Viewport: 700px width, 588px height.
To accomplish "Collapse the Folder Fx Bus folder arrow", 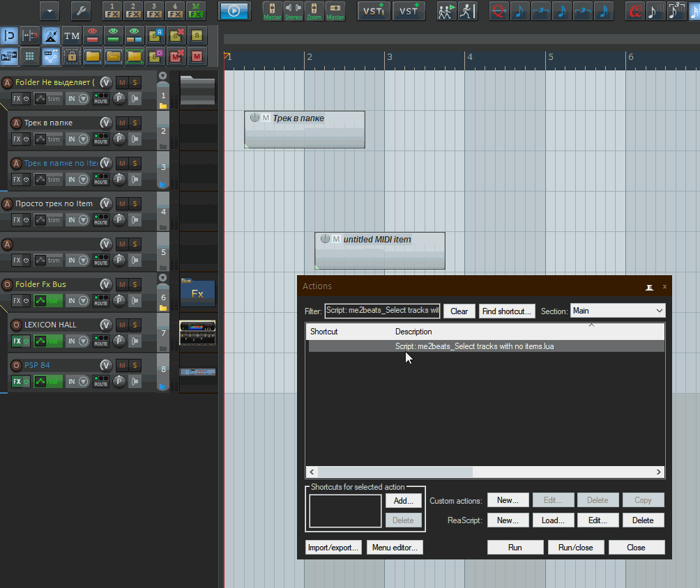I will (x=163, y=277).
